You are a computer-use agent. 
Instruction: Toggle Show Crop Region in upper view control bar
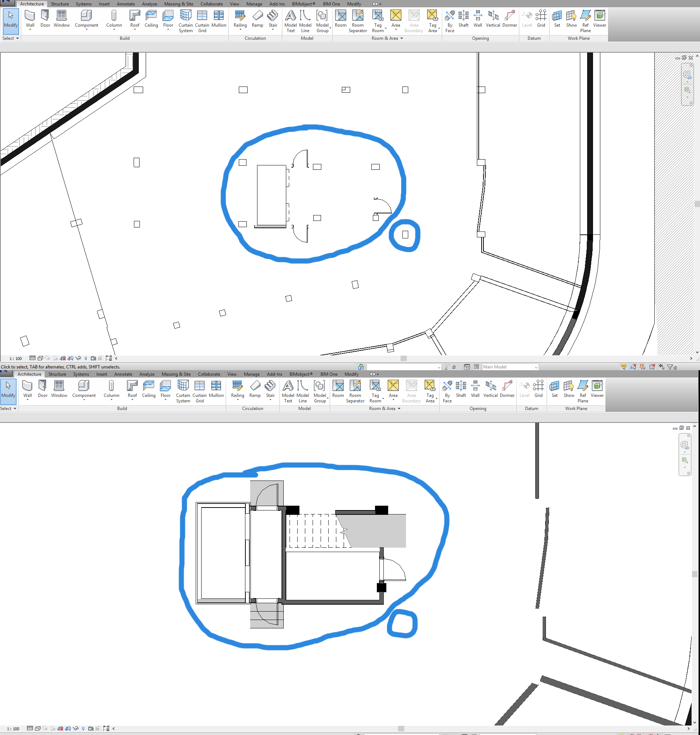point(70,358)
